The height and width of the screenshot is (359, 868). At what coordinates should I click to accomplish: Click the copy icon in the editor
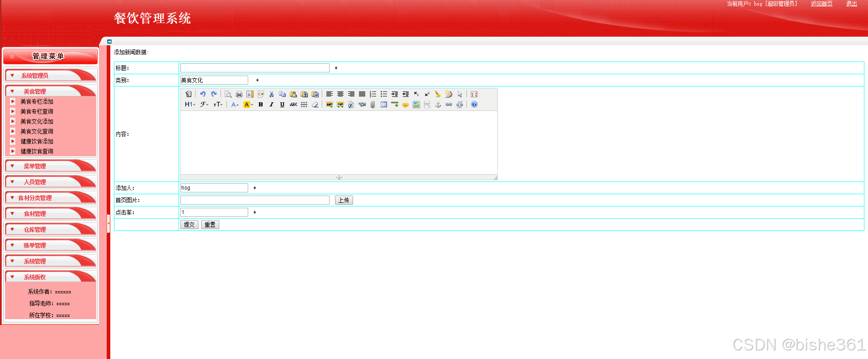pyautogui.click(x=283, y=94)
